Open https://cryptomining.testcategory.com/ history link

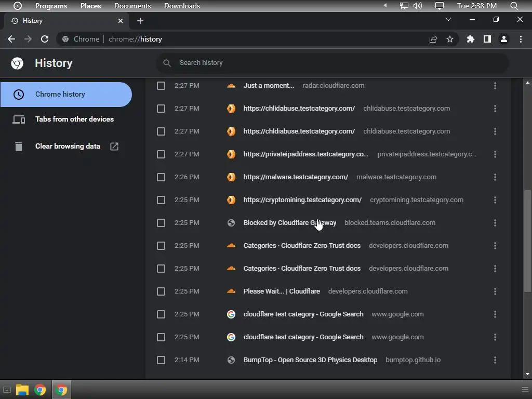(x=302, y=200)
